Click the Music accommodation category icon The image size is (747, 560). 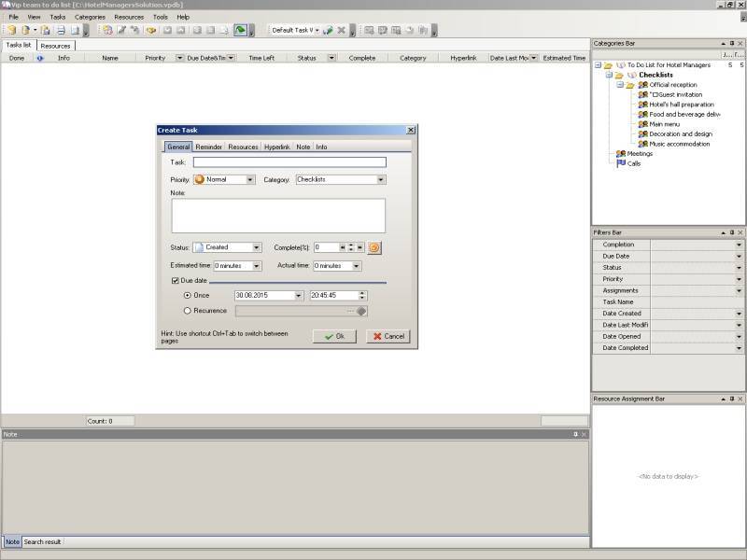click(642, 144)
